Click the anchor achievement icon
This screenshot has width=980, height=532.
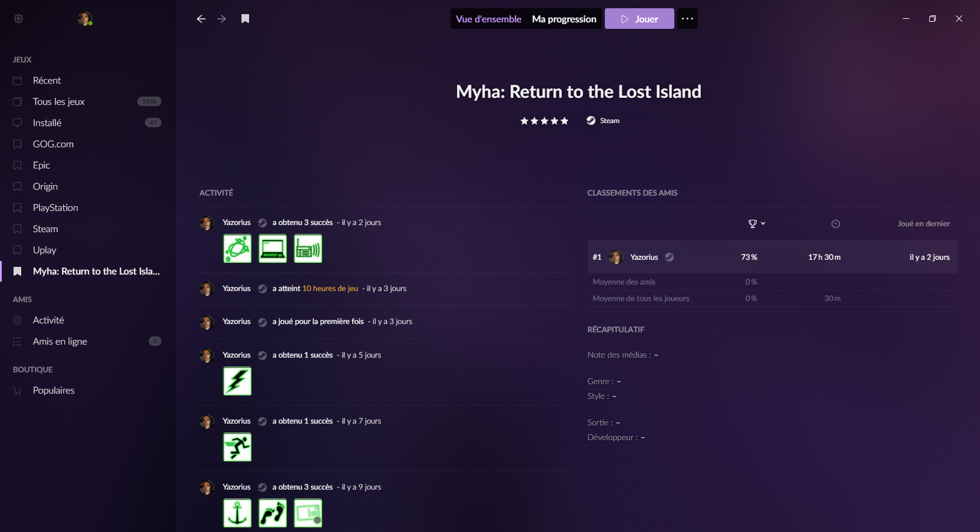click(237, 513)
